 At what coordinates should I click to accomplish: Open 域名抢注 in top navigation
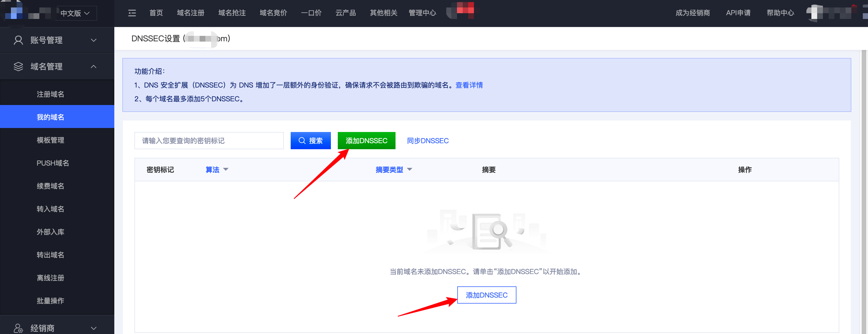click(232, 13)
